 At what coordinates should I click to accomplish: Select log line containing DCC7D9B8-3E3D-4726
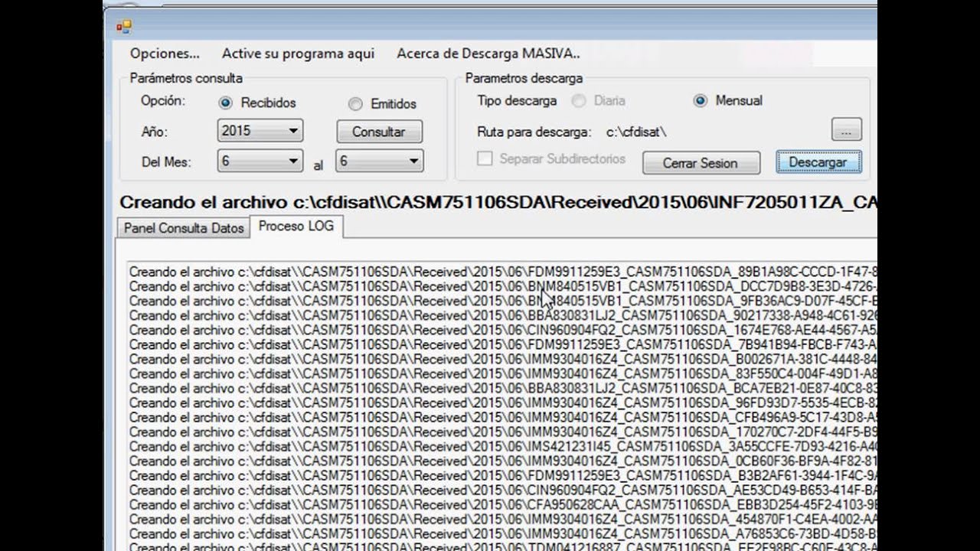tap(503, 286)
